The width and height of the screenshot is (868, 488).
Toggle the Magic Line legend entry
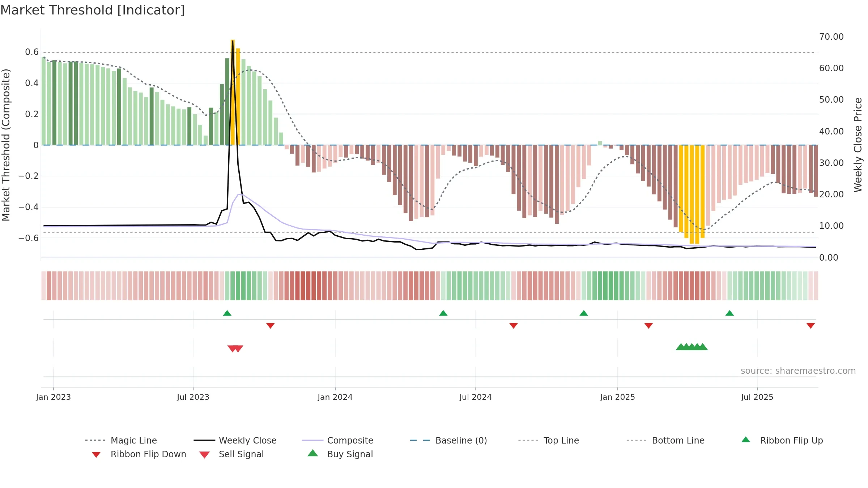click(121, 440)
